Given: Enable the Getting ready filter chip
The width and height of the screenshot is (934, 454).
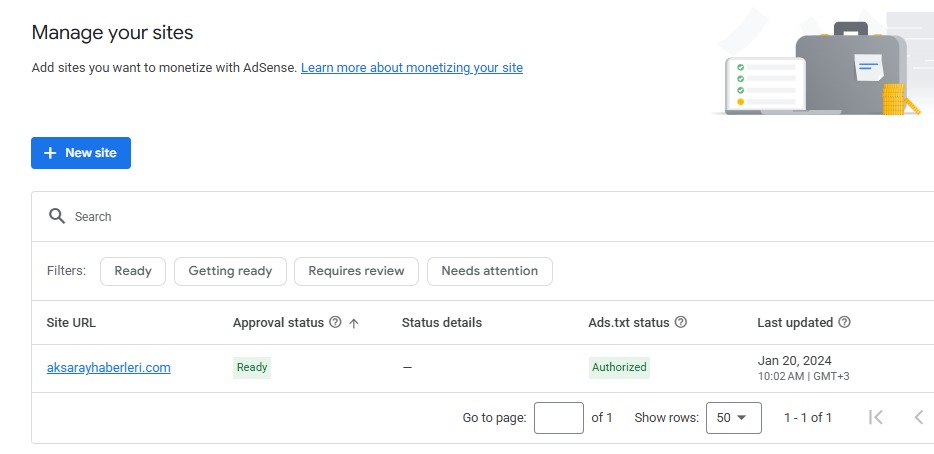Looking at the screenshot, I should pyautogui.click(x=230, y=271).
